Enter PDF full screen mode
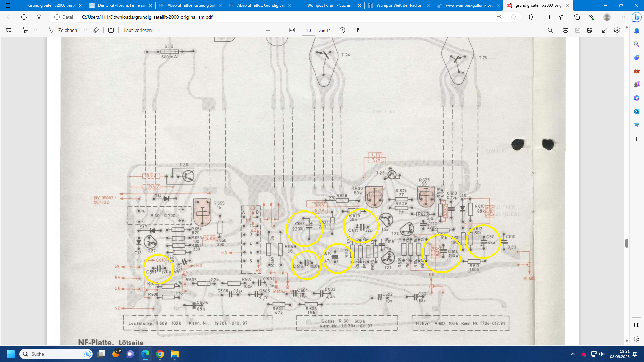Viewport: 644px width, 362px height. point(605,30)
